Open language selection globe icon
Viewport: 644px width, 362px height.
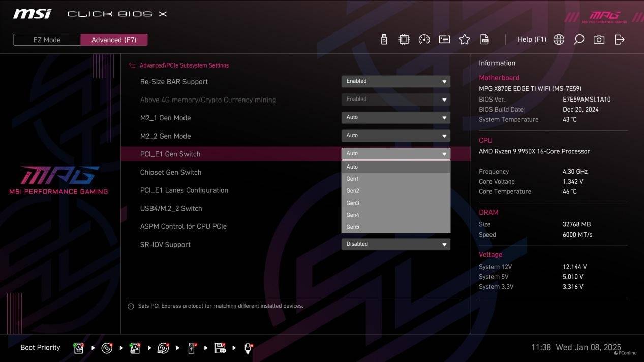[559, 40]
